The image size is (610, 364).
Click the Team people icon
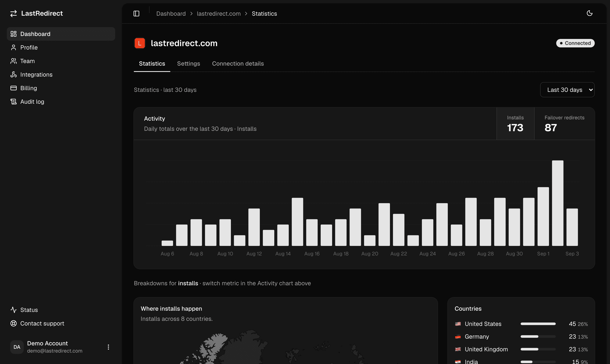(14, 61)
